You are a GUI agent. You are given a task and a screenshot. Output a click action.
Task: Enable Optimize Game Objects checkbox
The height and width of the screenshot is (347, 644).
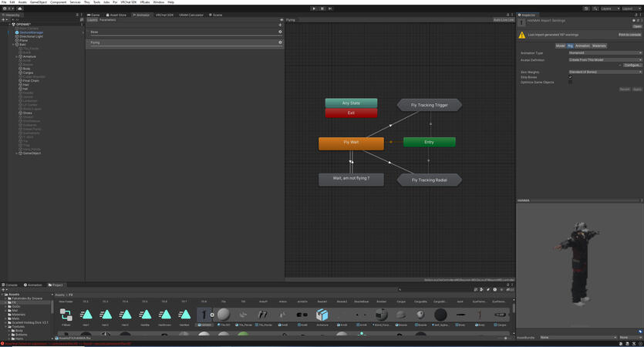(571, 82)
